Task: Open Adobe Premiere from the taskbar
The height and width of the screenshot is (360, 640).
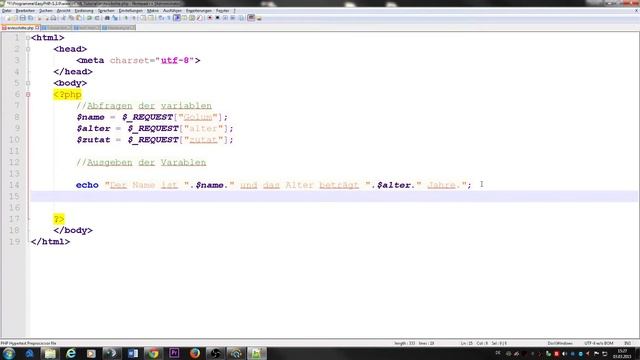Action: click(x=174, y=353)
